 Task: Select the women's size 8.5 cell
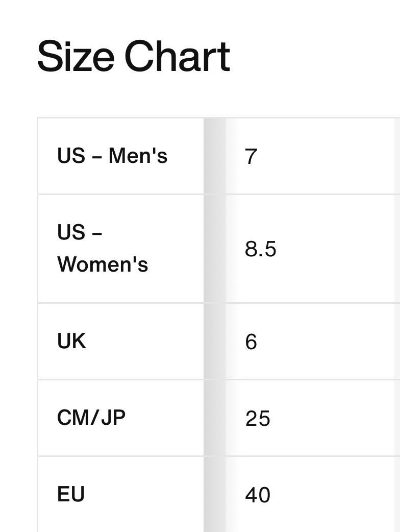pos(310,249)
